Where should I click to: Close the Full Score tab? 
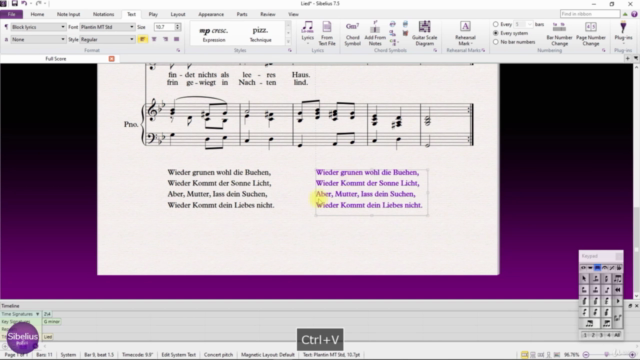click(x=111, y=59)
